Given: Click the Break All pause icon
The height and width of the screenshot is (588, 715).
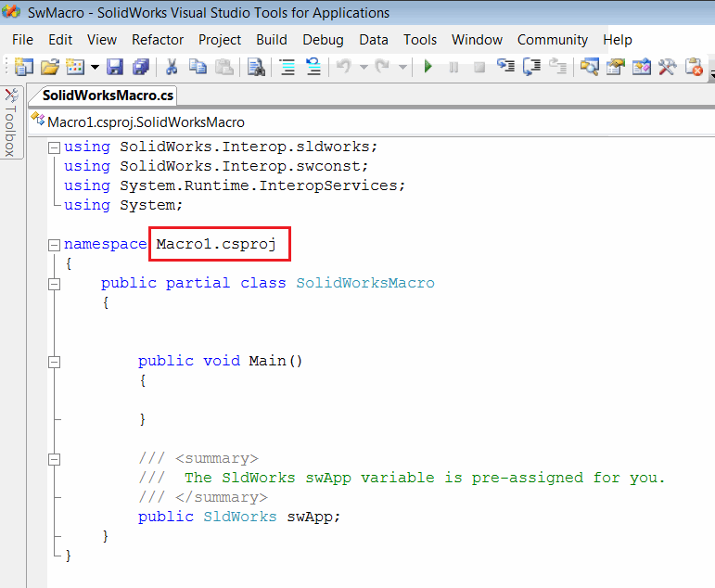Looking at the screenshot, I should pyautogui.click(x=453, y=68).
